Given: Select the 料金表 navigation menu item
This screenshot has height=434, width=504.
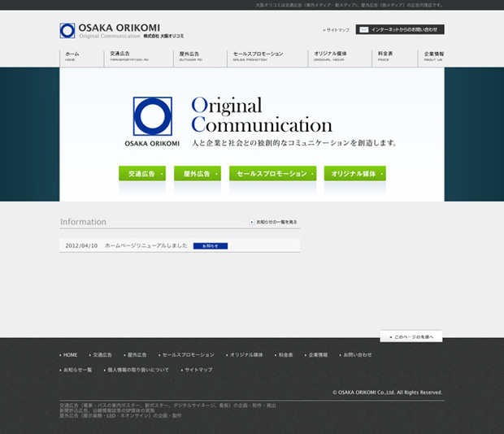Looking at the screenshot, I should tap(385, 56).
